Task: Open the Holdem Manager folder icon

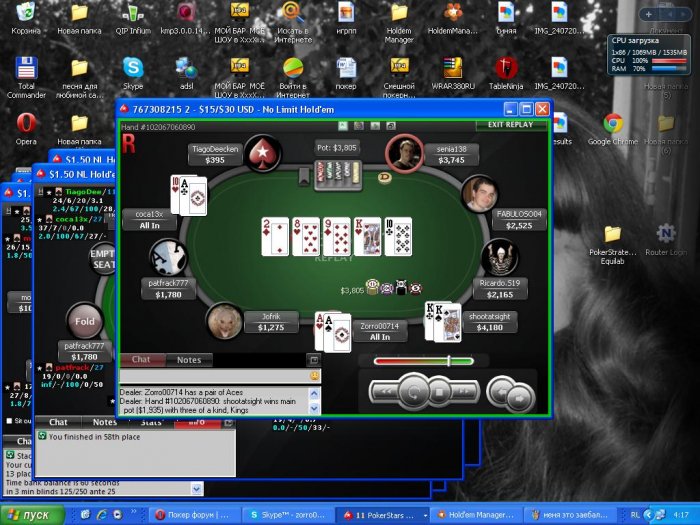Action: tap(399, 22)
